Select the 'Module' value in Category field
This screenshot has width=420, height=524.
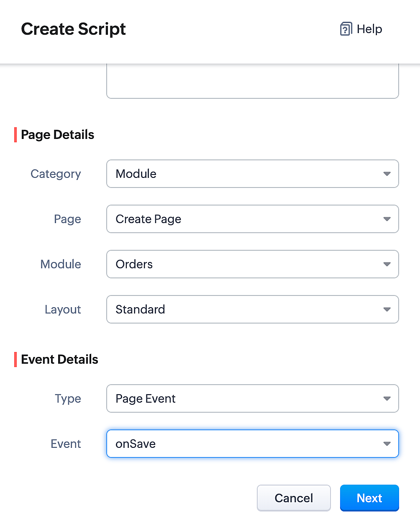coord(136,174)
